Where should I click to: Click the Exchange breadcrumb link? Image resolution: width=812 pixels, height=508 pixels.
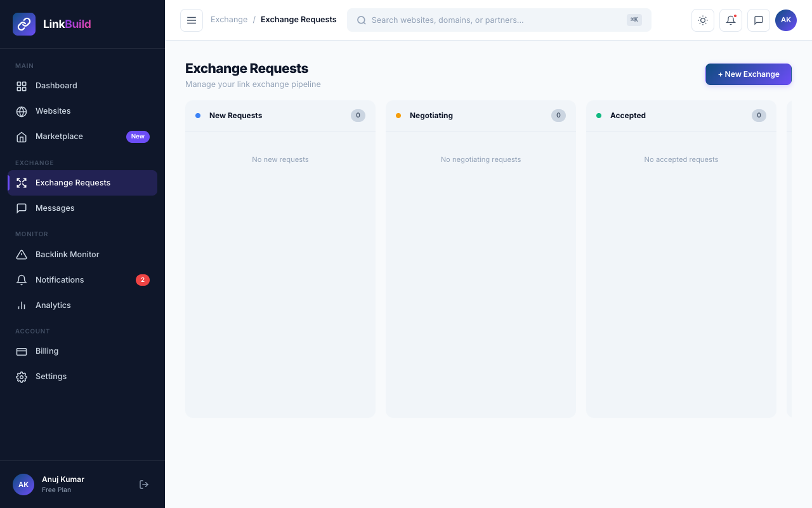click(229, 20)
